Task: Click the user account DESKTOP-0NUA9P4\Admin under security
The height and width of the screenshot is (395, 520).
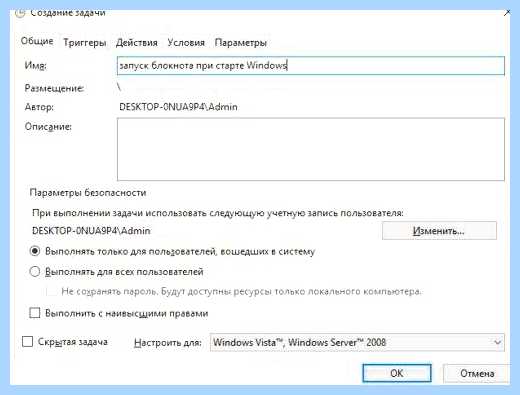Action: coord(91,231)
